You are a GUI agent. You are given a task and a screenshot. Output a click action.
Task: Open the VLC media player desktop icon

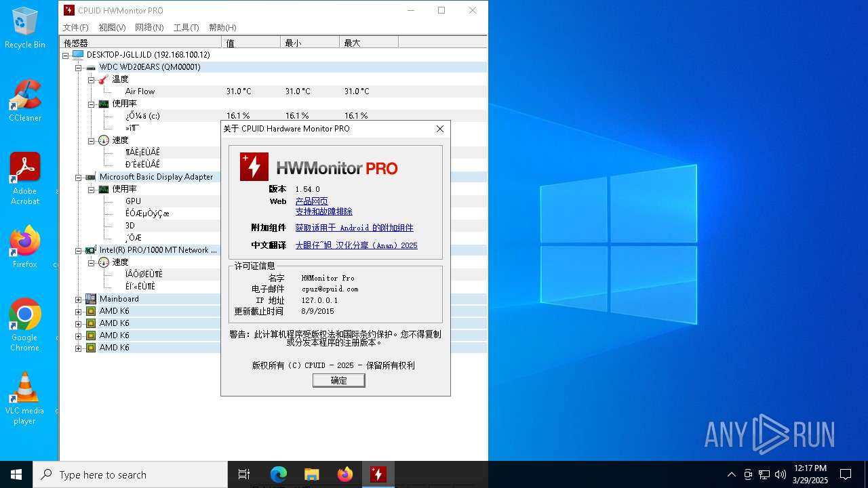click(x=25, y=398)
